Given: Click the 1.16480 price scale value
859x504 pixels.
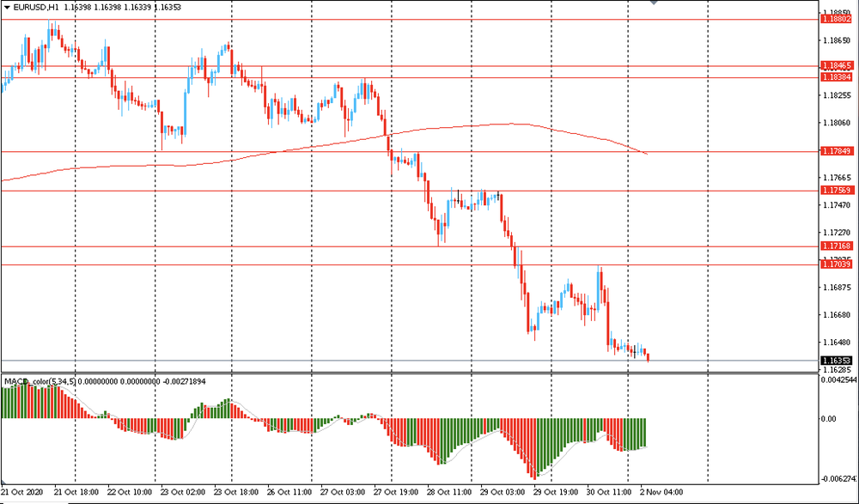Looking at the screenshot, I should pos(837,343).
